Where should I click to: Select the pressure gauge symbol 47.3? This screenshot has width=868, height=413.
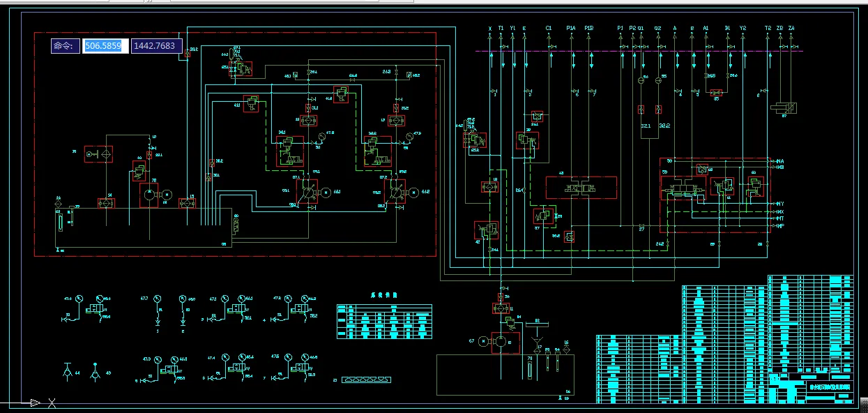(159, 359)
